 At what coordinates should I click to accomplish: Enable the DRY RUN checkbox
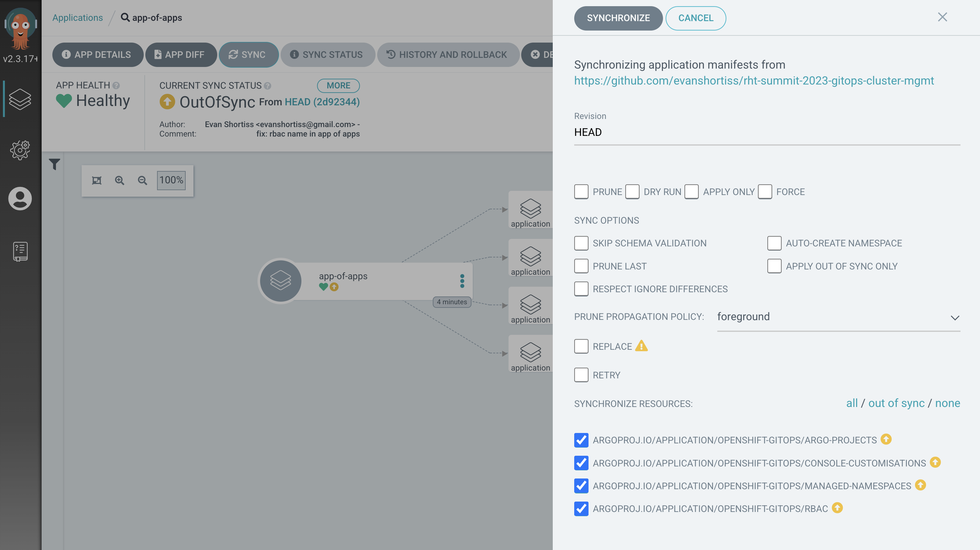point(631,191)
